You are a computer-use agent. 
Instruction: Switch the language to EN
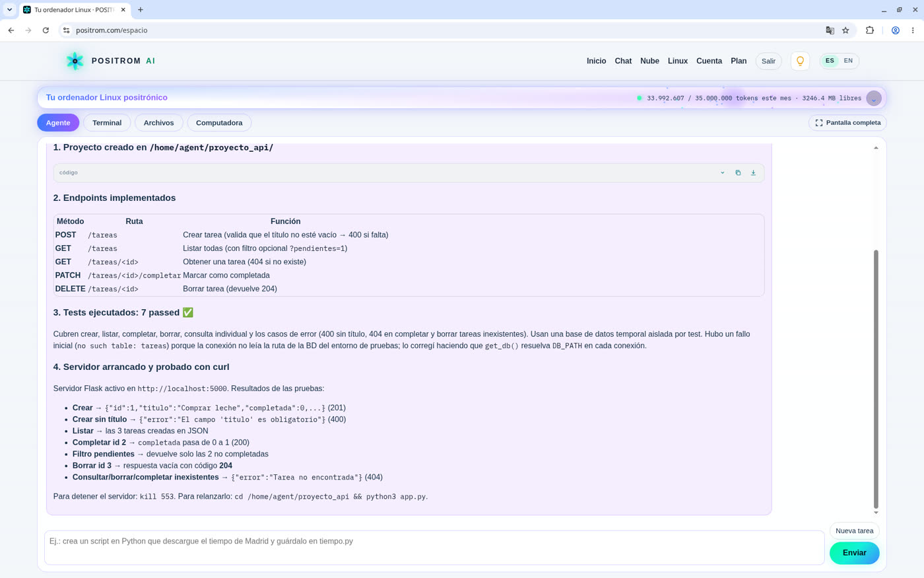[x=848, y=61]
